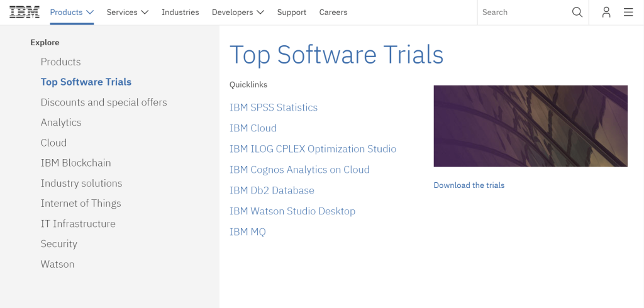The image size is (644, 308).
Task: Go to the Support page
Action: click(x=292, y=13)
